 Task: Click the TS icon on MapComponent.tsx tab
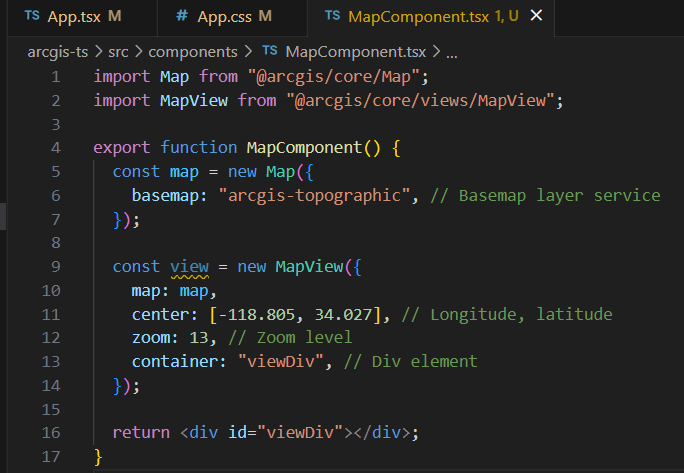332,16
